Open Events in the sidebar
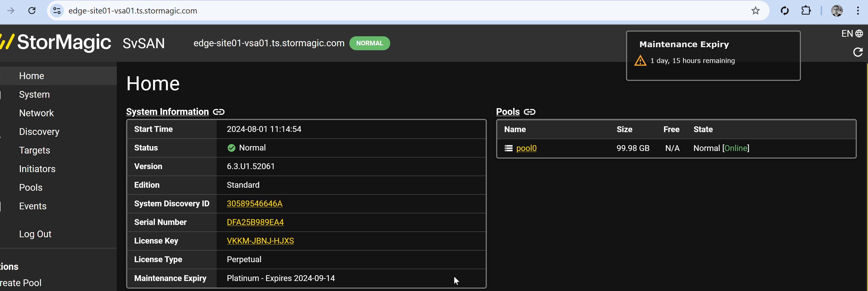This screenshot has height=291, width=868. 33,206
